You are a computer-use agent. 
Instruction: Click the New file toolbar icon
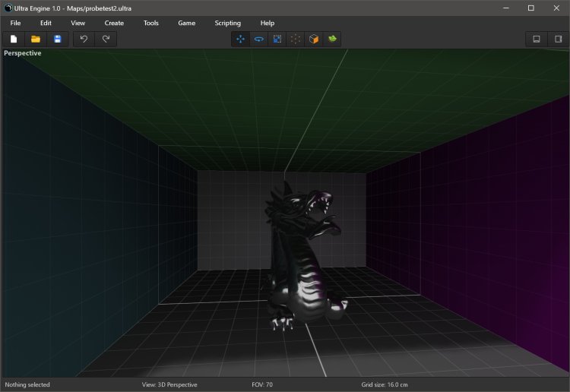point(14,39)
